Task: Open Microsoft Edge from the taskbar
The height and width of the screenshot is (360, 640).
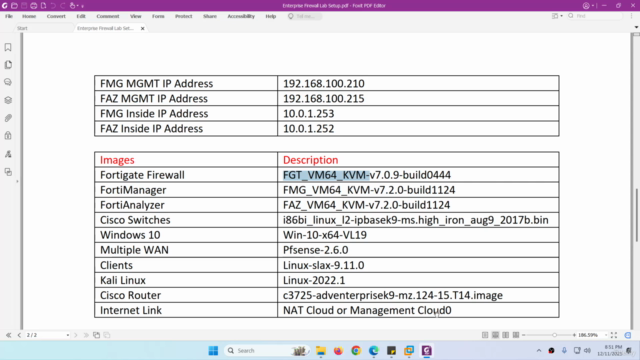Action: [x=373, y=351]
